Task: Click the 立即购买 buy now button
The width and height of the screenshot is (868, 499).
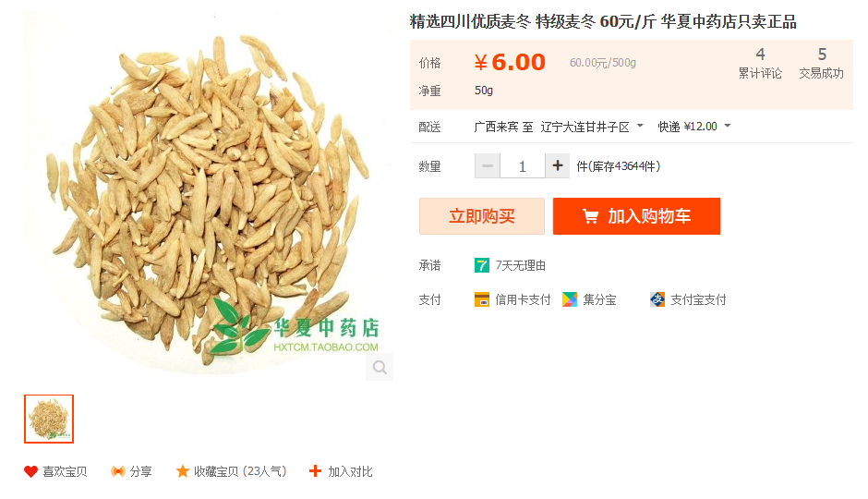Action: [482, 216]
